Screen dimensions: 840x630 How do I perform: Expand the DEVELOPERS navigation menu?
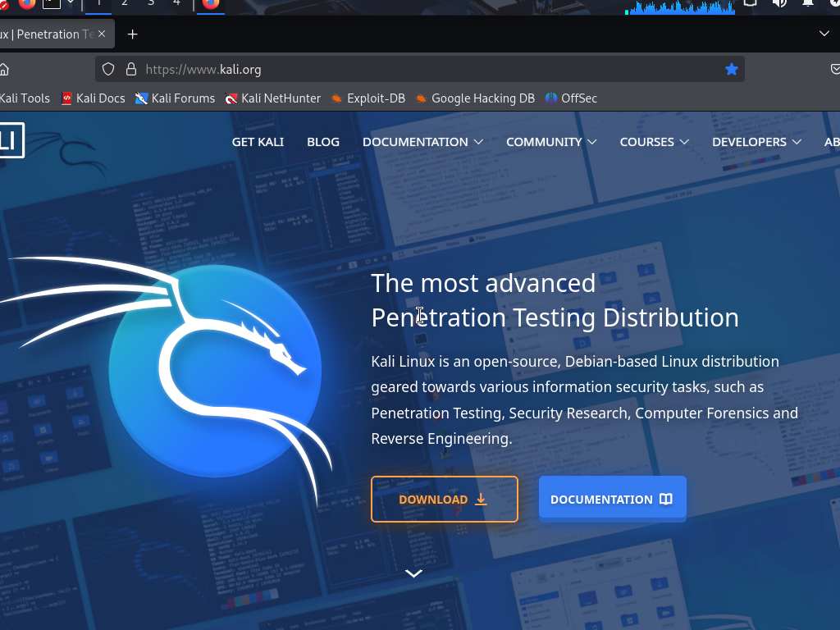756,142
